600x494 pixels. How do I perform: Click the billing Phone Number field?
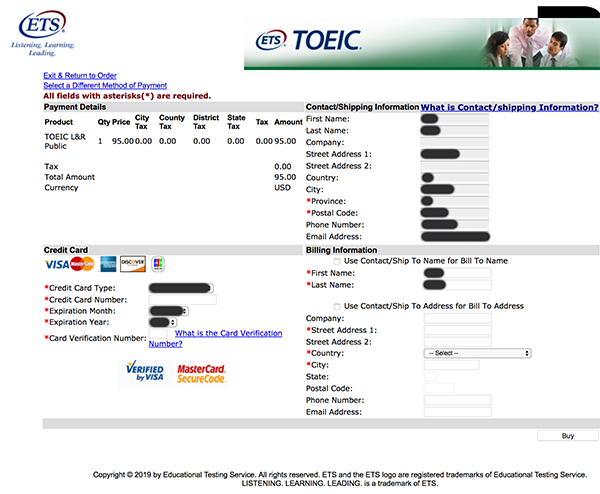click(x=457, y=400)
